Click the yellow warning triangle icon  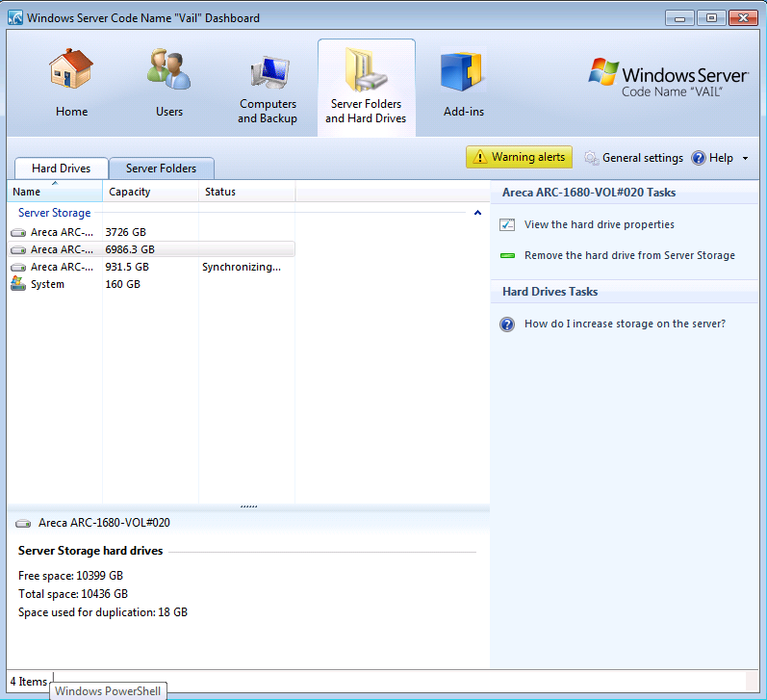480,157
